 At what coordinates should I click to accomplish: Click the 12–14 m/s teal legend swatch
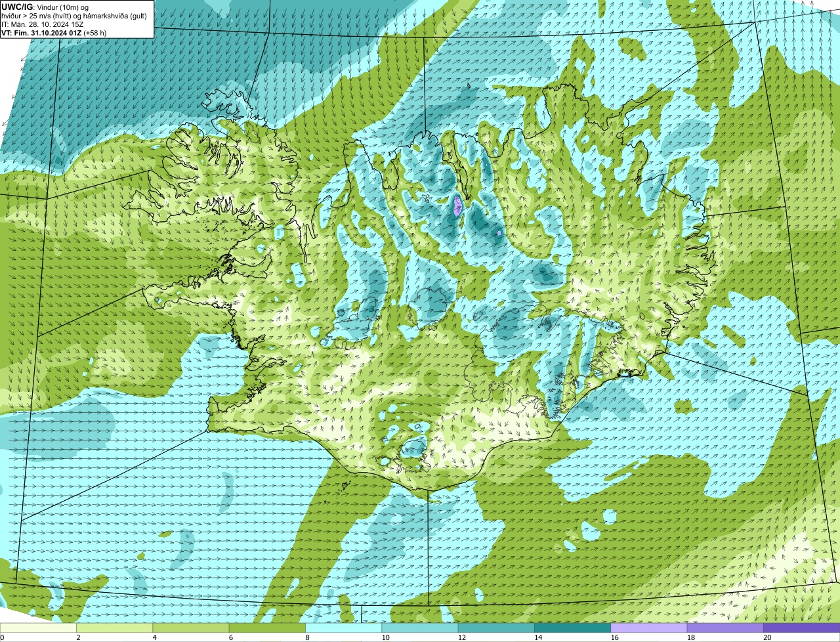[x=496, y=628]
